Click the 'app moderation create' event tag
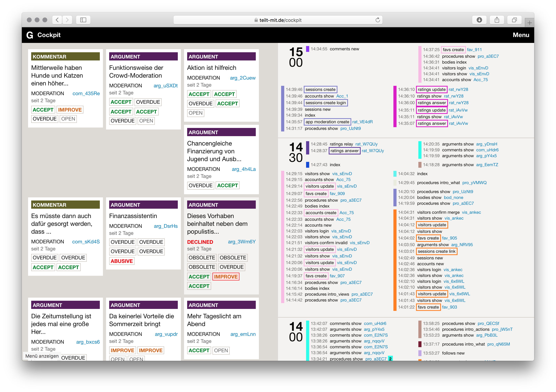Screen dimensions: 556x392 pyautogui.click(x=327, y=122)
